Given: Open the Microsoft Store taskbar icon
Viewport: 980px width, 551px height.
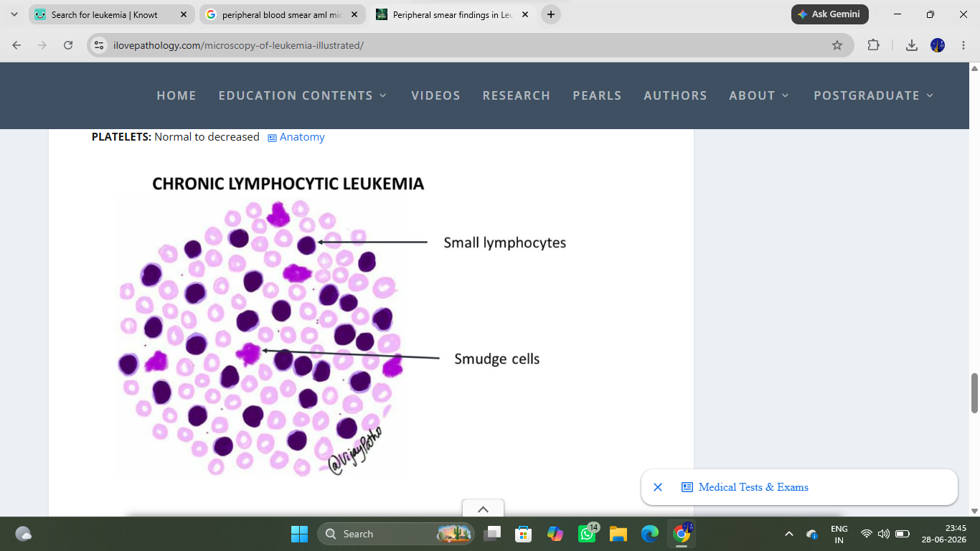Looking at the screenshot, I should point(524,534).
